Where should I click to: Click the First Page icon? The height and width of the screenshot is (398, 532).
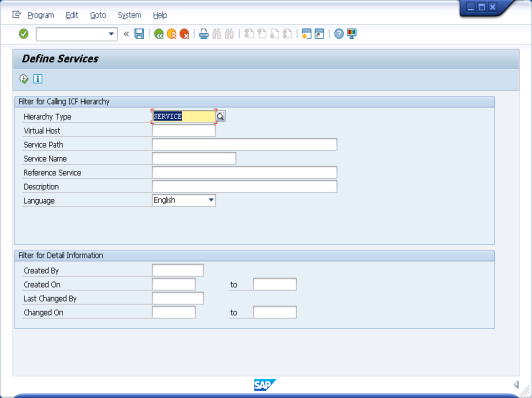coord(249,34)
